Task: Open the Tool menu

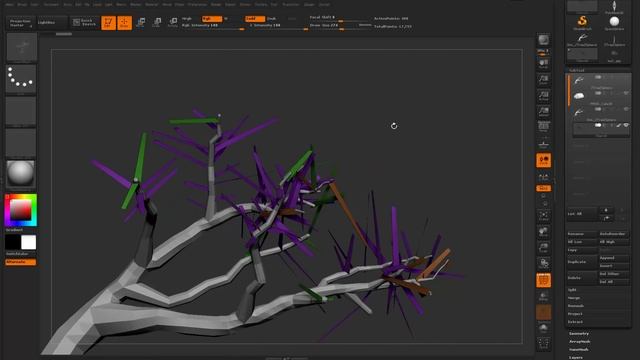Action: [x=274, y=4]
